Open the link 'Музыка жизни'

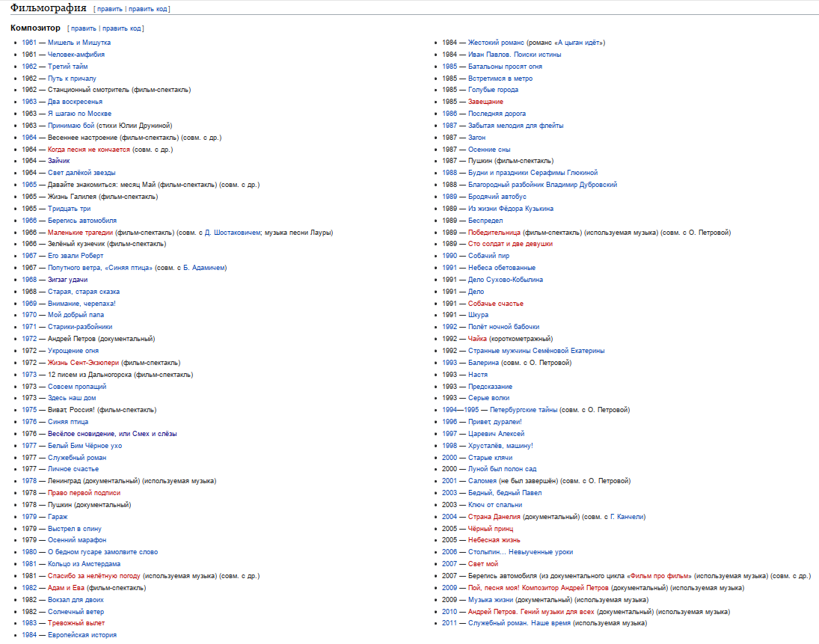491,600
